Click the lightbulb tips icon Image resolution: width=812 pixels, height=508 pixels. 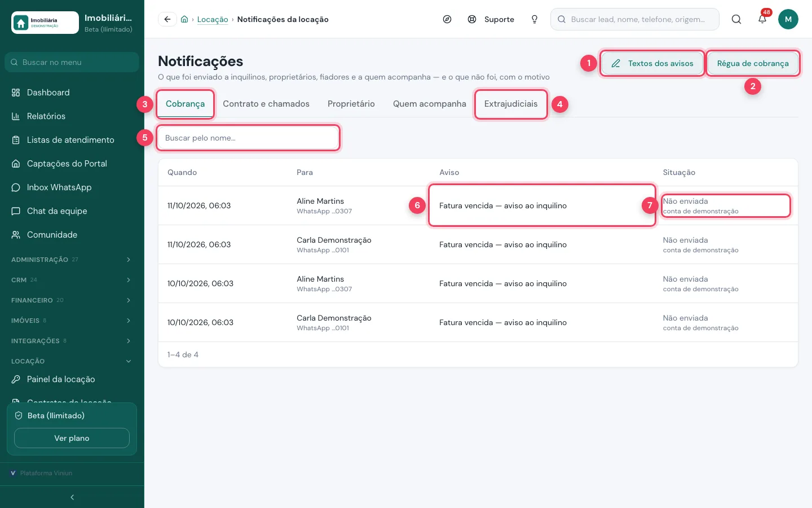pyautogui.click(x=535, y=19)
